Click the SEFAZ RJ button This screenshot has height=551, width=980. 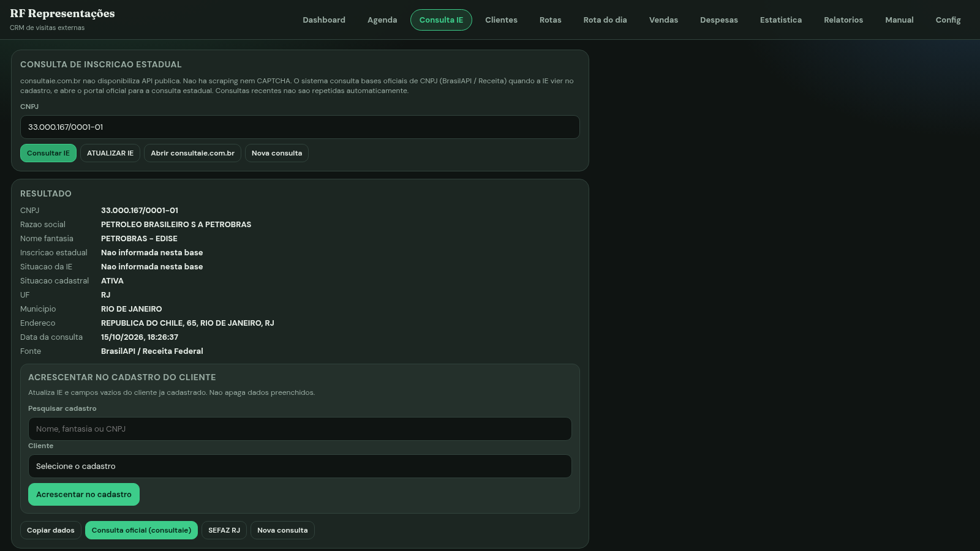[x=224, y=530]
